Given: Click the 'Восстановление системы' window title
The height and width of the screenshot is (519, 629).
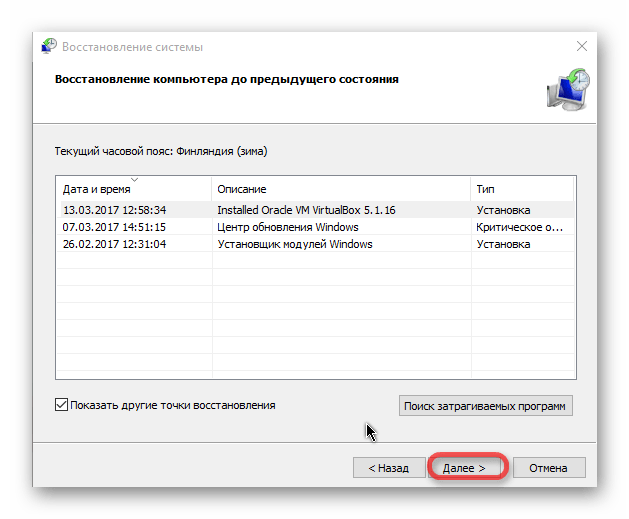Looking at the screenshot, I should click(132, 47).
